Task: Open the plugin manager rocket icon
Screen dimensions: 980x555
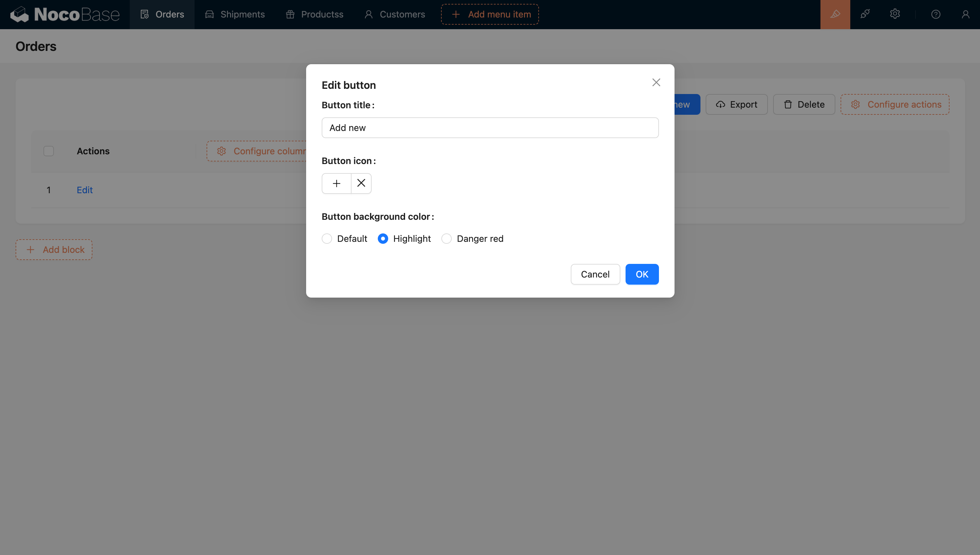Action: click(x=865, y=15)
